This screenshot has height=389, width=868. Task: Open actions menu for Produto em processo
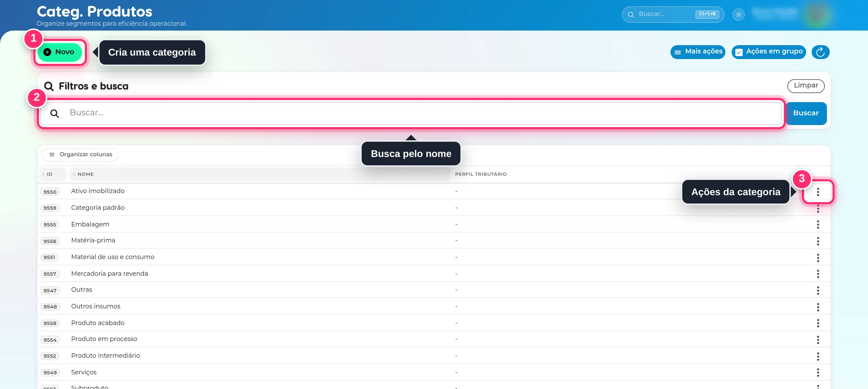818,340
